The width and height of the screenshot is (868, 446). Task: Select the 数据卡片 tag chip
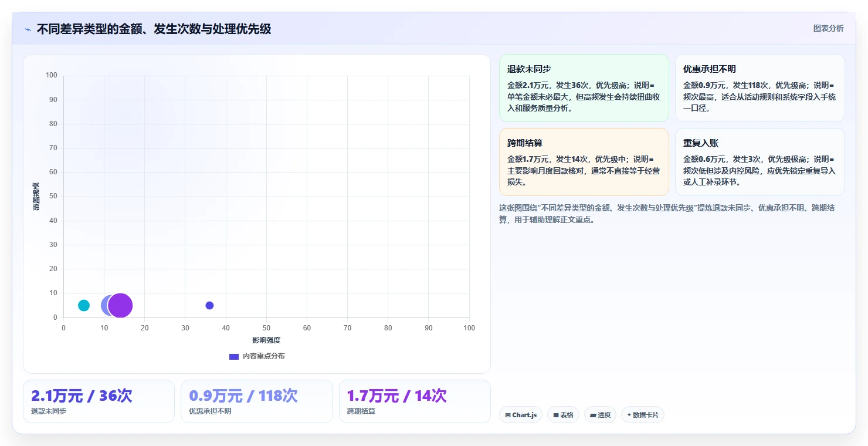point(642,415)
